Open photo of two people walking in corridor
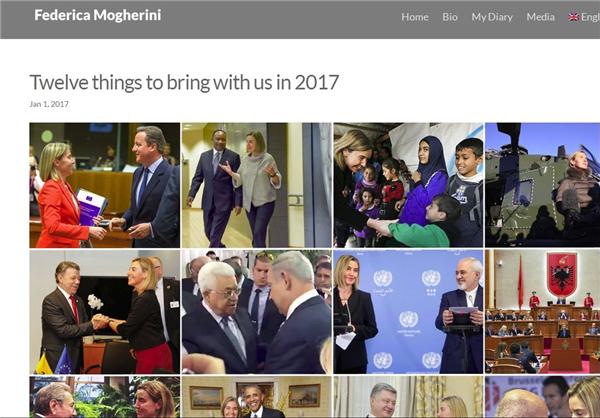 coord(256,185)
